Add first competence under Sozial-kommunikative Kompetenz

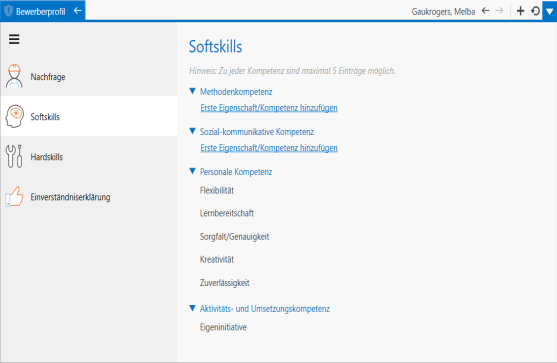tap(269, 148)
